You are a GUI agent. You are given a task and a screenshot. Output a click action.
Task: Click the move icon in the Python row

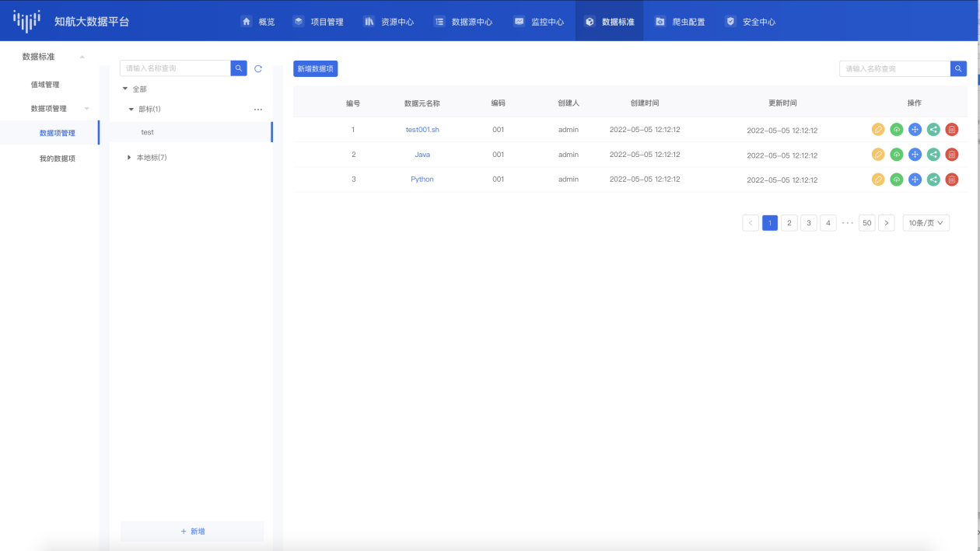point(915,180)
